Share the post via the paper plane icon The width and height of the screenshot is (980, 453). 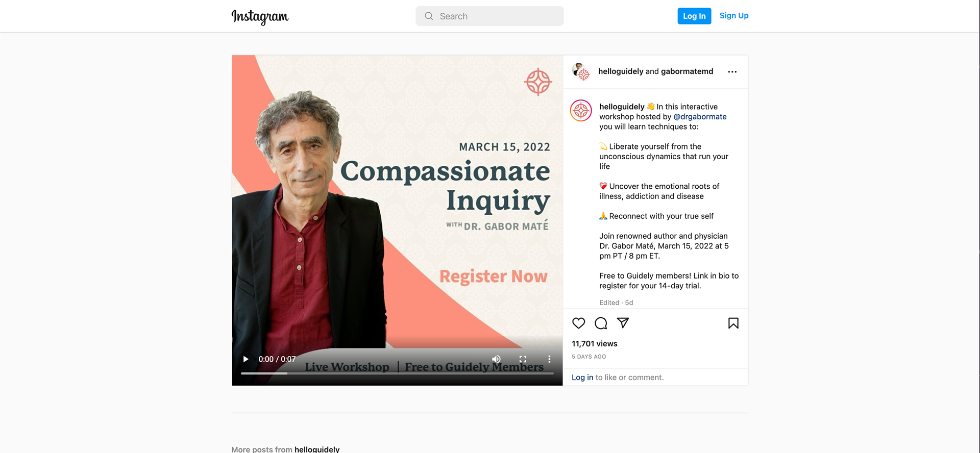click(x=623, y=323)
